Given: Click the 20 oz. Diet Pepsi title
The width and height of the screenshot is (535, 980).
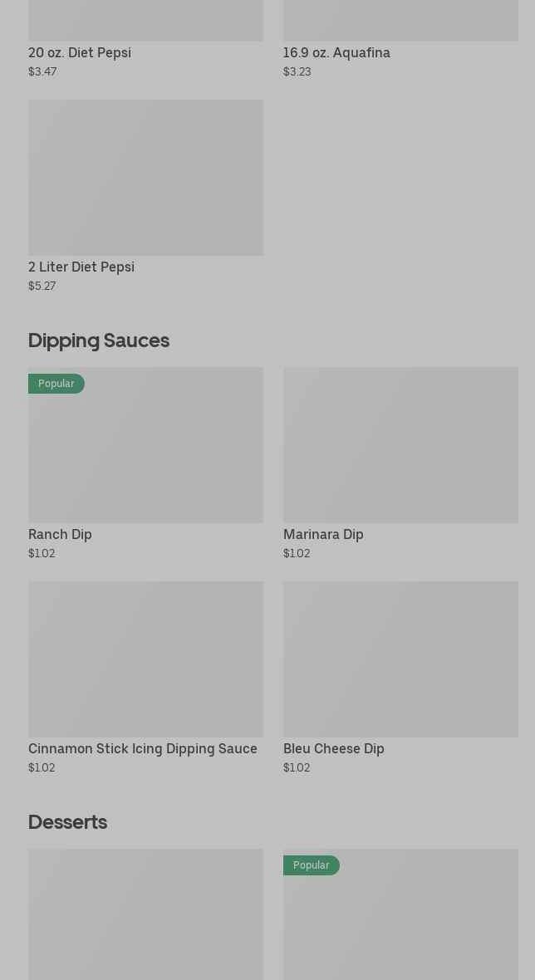Looking at the screenshot, I should 80,52.
